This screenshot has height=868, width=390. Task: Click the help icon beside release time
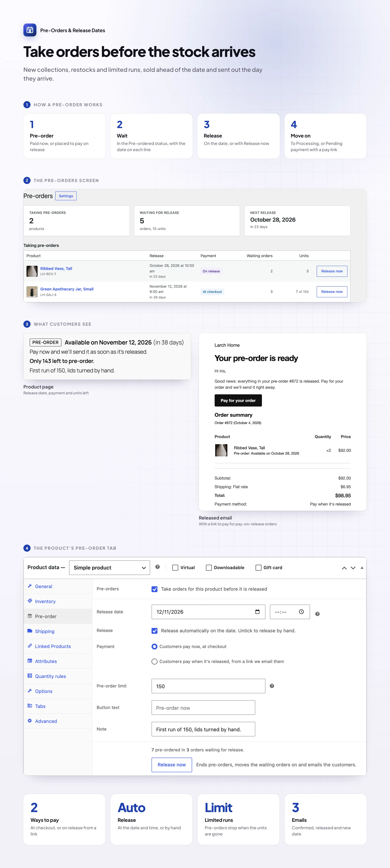click(317, 614)
